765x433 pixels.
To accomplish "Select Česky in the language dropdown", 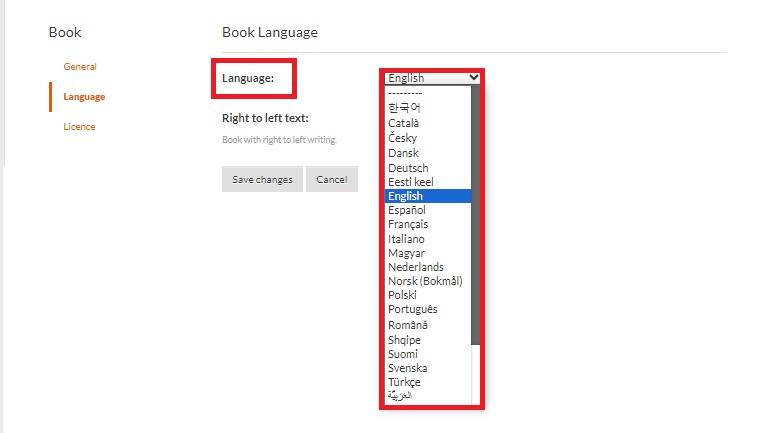I will pyautogui.click(x=403, y=138).
